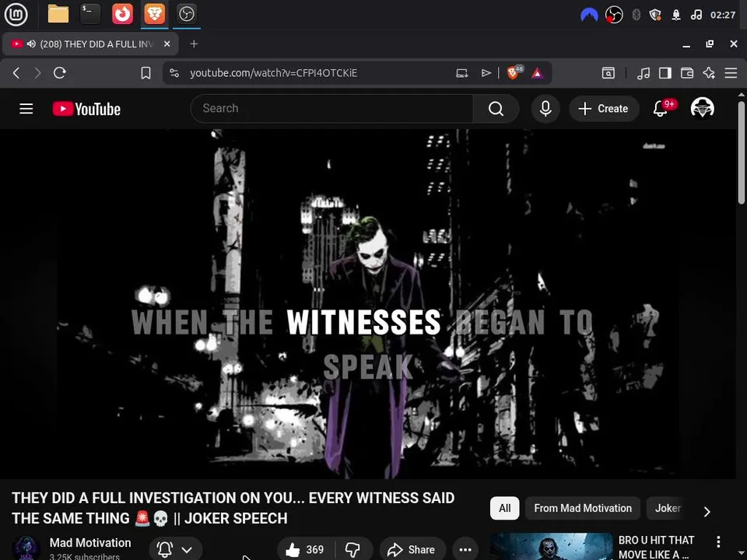Submit search with magnifier button
This screenshot has height=560, width=747.
tap(496, 109)
